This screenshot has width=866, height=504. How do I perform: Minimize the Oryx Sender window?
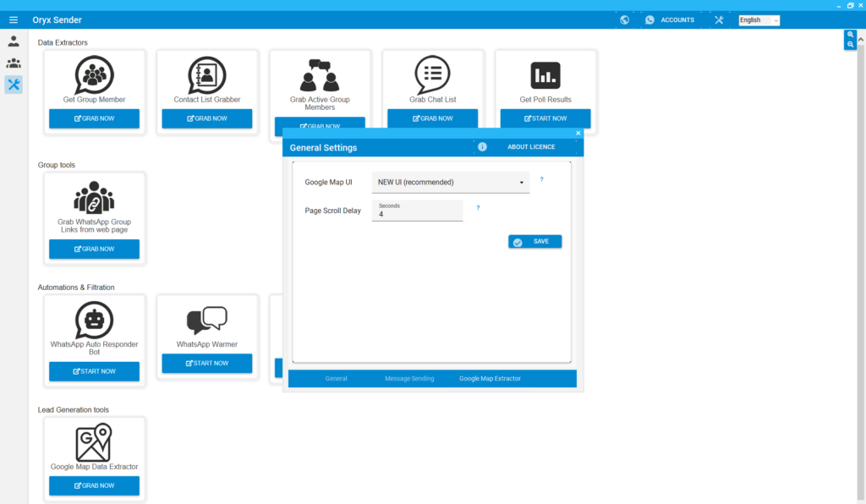click(839, 6)
